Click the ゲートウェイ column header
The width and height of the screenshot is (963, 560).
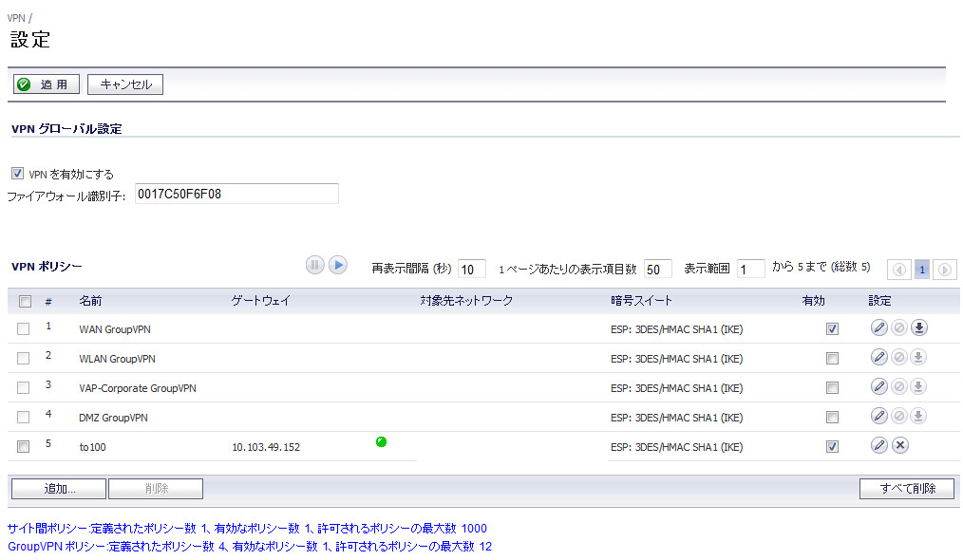click(260, 301)
